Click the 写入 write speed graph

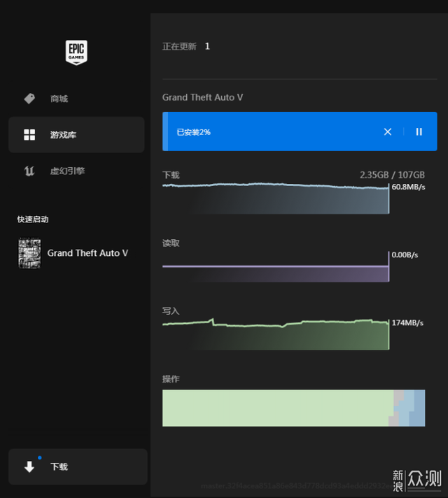276,334
